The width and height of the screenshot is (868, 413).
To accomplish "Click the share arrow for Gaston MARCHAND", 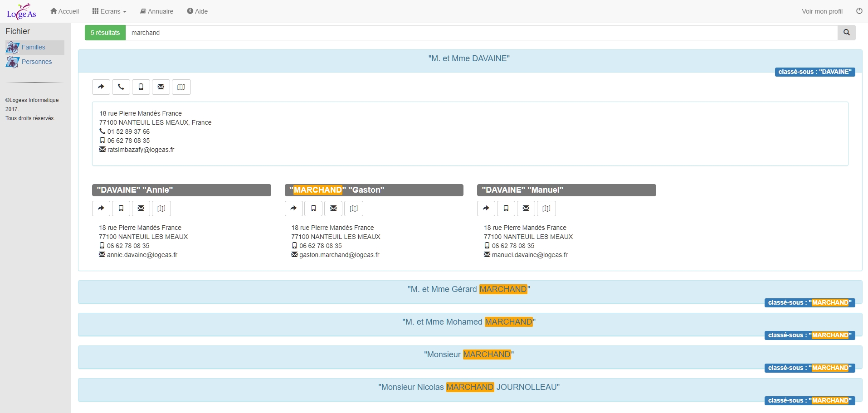I will click(293, 209).
